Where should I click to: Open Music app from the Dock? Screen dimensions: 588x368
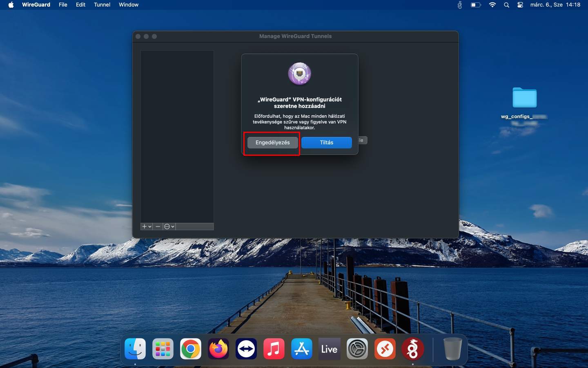pyautogui.click(x=274, y=349)
